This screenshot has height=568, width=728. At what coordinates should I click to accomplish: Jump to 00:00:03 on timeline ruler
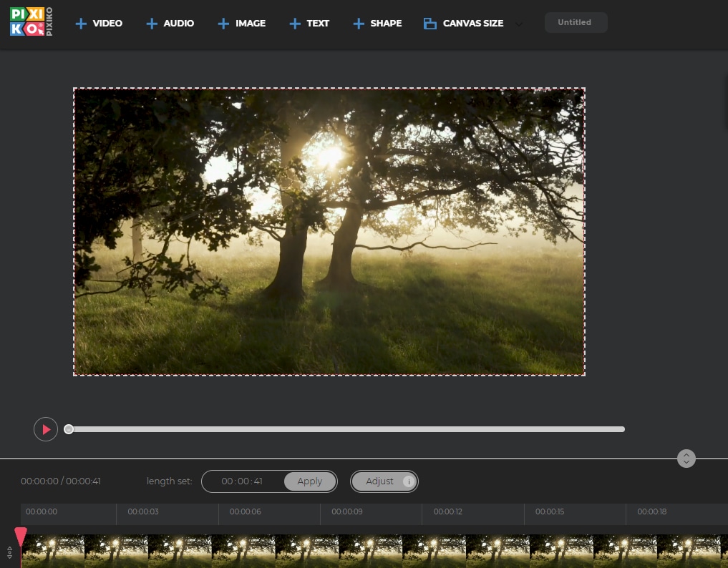143,511
